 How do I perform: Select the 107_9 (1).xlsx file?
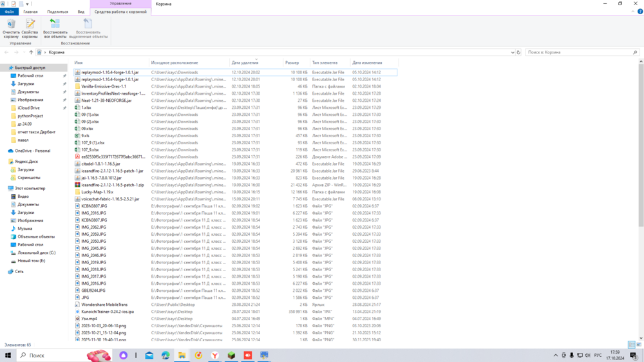[92, 142]
